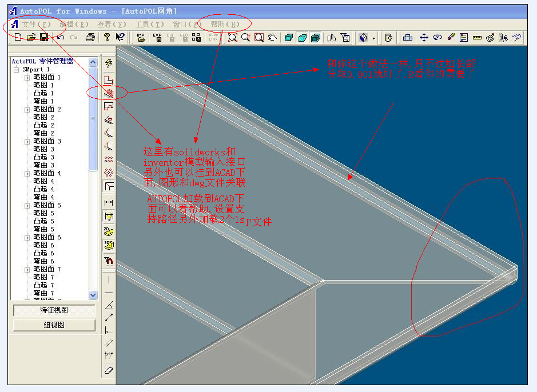Click the AutoPOL 零件管理器 header

43,61
